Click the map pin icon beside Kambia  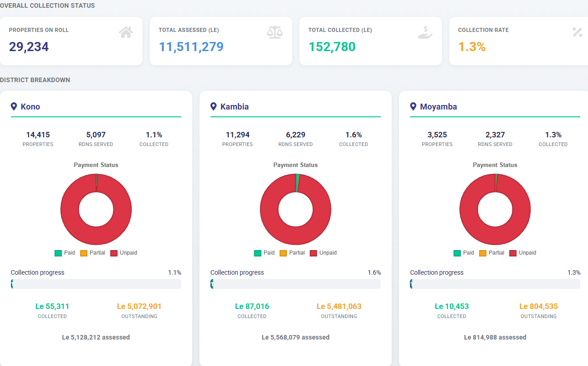pos(213,106)
